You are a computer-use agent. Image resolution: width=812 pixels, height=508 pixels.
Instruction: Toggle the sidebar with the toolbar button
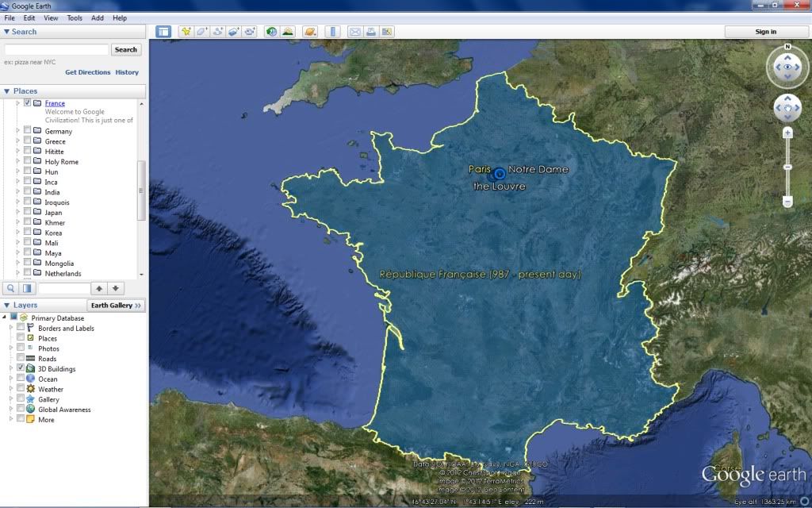(163, 32)
